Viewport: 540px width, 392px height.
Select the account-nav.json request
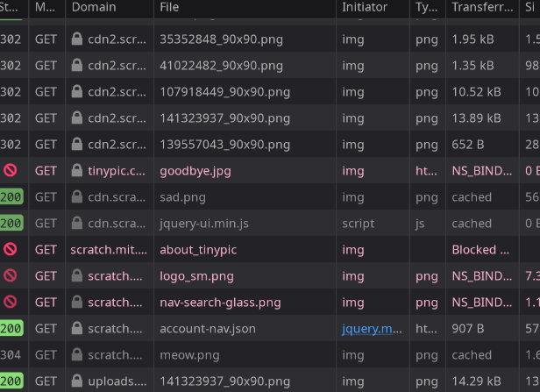click(208, 329)
